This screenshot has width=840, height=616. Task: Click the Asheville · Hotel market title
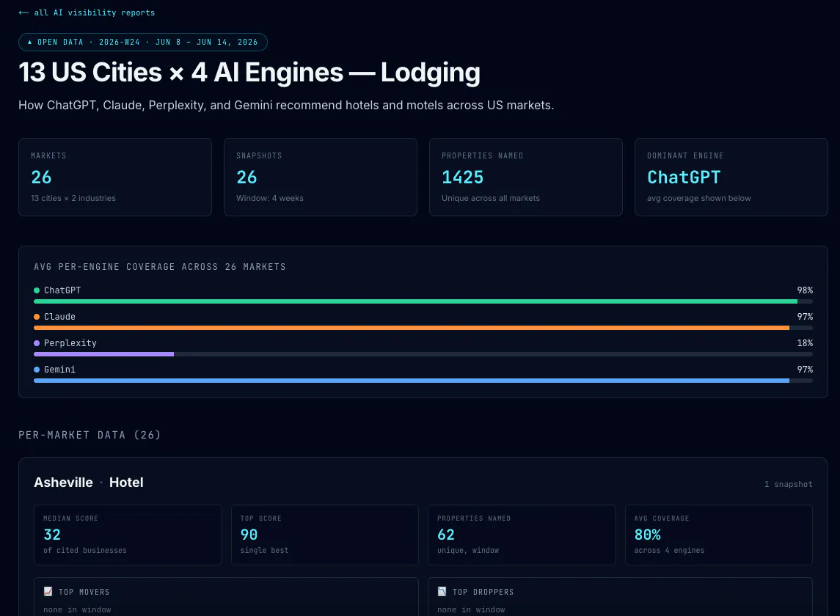click(88, 482)
